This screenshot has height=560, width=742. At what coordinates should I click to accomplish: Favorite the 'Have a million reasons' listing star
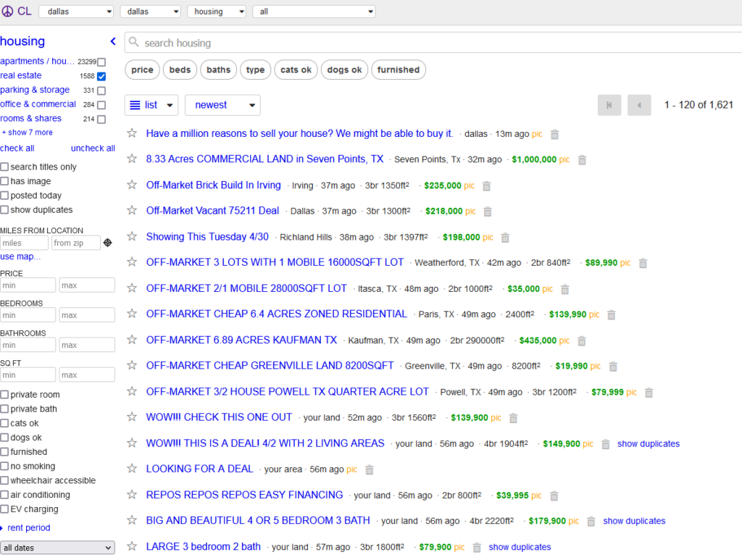pyautogui.click(x=132, y=133)
